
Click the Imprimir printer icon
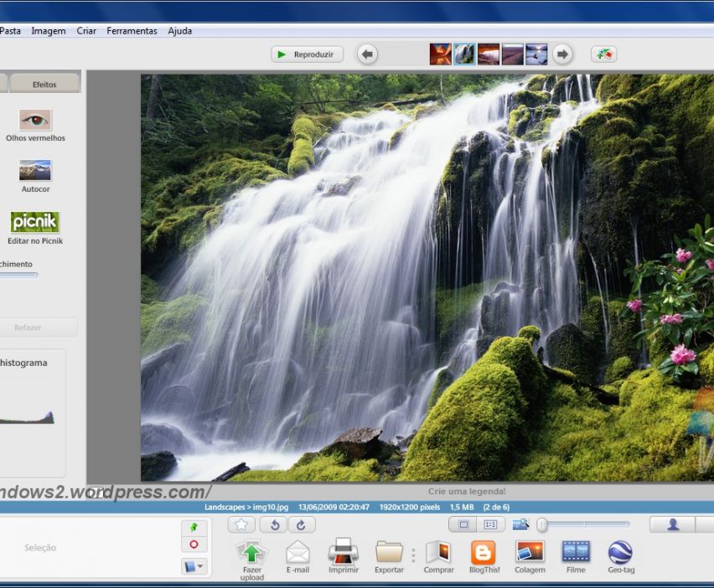click(344, 552)
